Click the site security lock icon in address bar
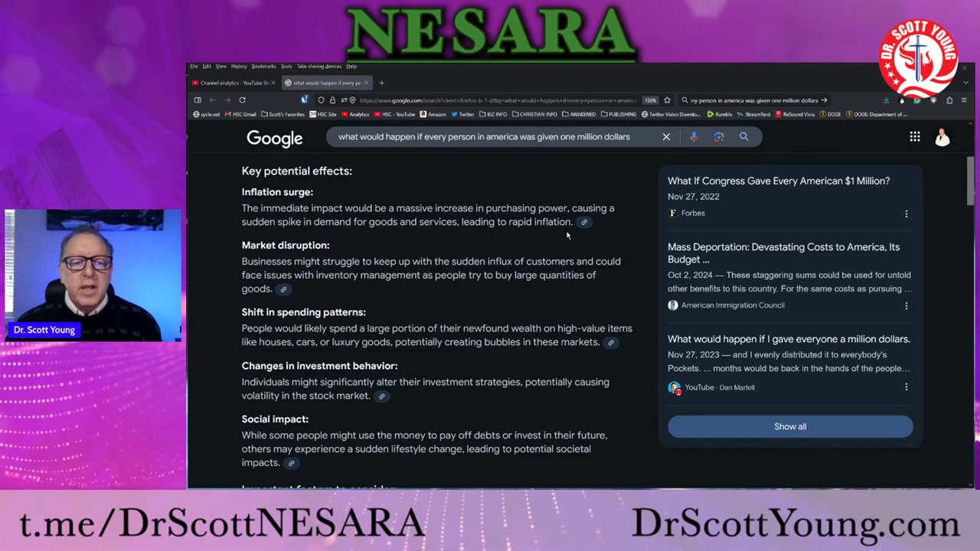The width and height of the screenshot is (980, 551). click(332, 100)
